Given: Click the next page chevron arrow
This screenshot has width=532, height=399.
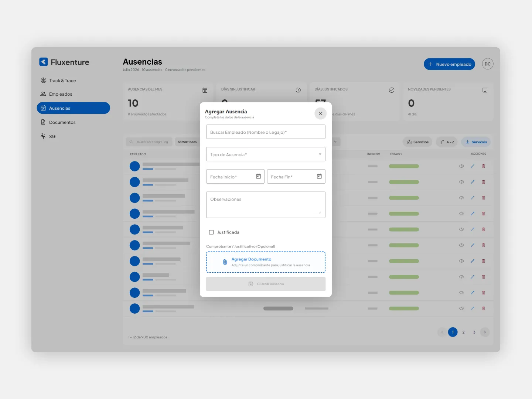Looking at the screenshot, I should coord(485,332).
